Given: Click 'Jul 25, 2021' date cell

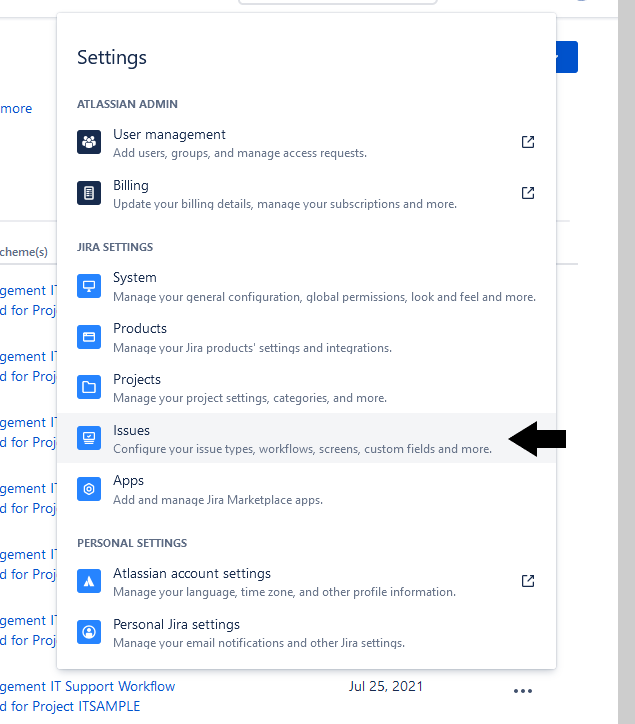Looking at the screenshot, I should [x=386, y=686].
